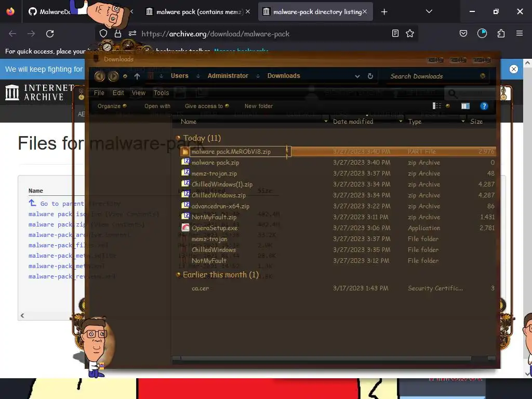The width and height of the screenshot is (532, 399).
Task: Select malware pack.MeRObVi8.zip file
Action: [x=338, y=151]
